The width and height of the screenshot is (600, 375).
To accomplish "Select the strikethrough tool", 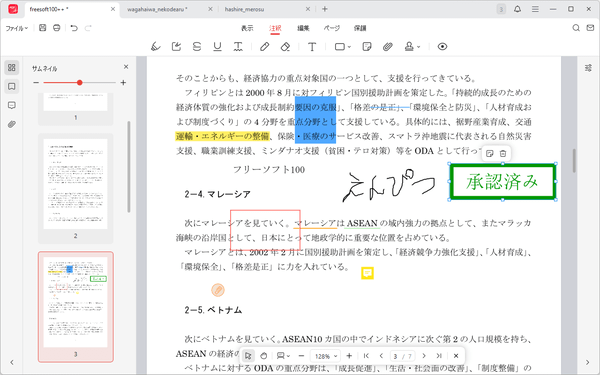I will (197, 47).
